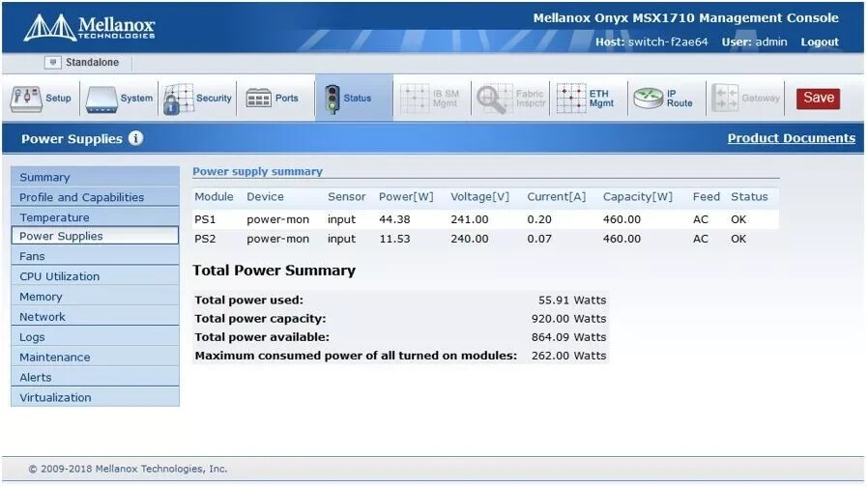This screenshot has width=868, height=487.
Task: Open Profile and Capabilities page
Action: (96, 197)
